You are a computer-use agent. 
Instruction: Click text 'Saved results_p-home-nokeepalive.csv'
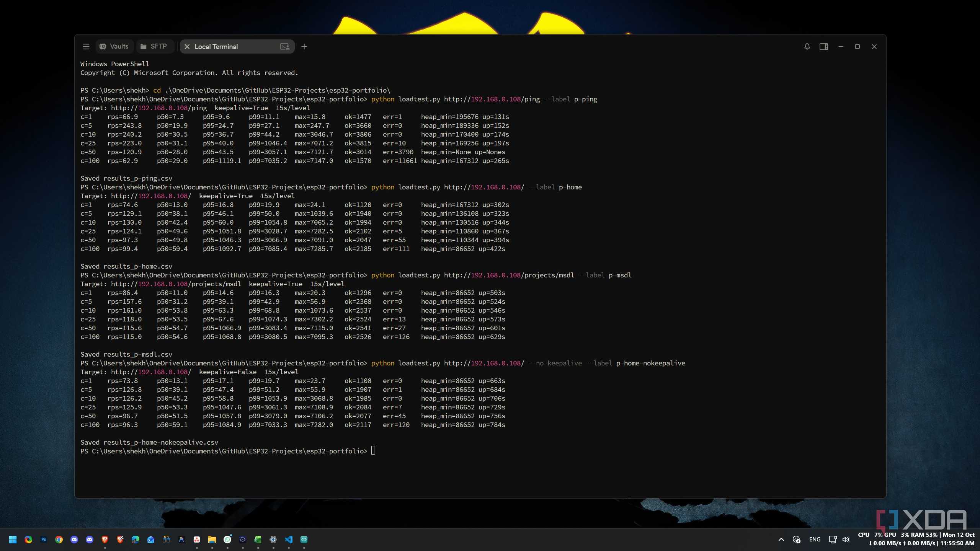click(149, 442)
